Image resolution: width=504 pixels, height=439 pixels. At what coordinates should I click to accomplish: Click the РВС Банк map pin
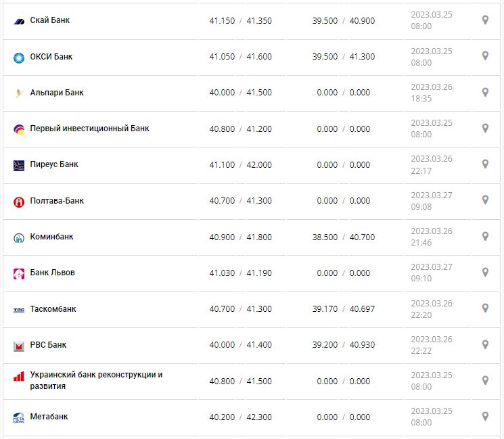[485, 344]
